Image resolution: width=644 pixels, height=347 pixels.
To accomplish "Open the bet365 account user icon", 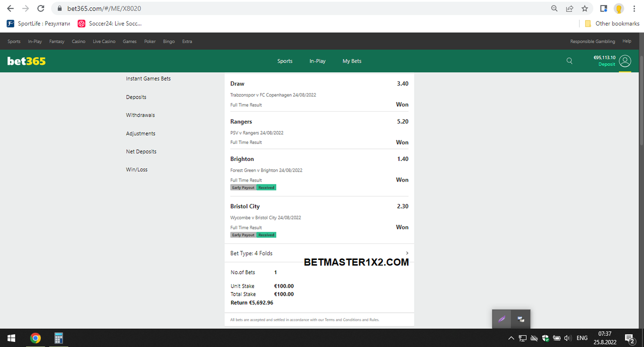I will (x=625, y=61).
